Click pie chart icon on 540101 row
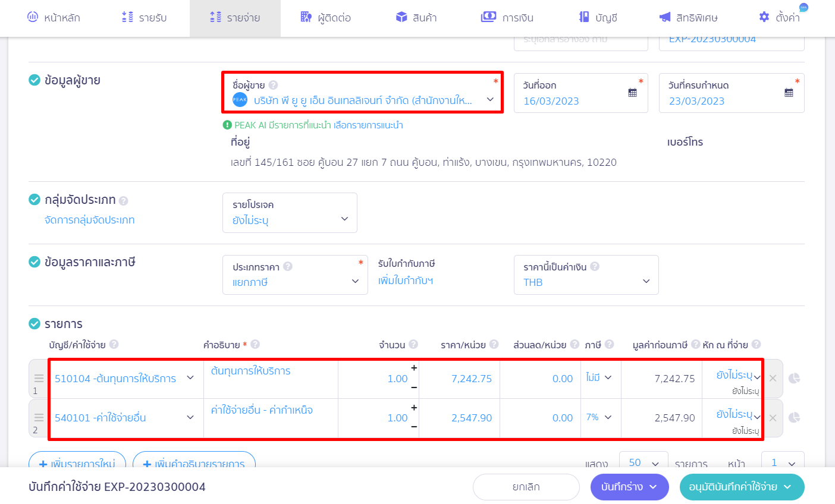 (794, 417)
